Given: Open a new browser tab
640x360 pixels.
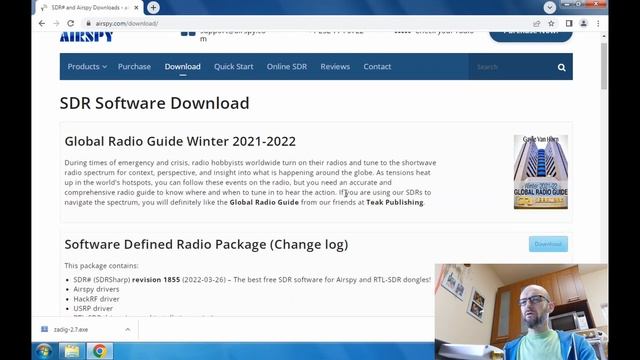Looking at the screenshot, I should click(153, 7).
